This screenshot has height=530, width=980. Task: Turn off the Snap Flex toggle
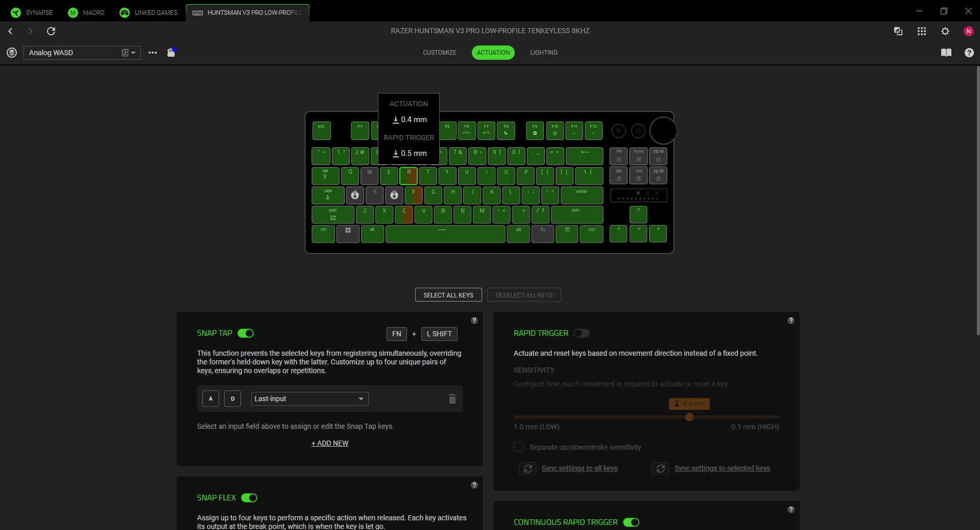[249, 498]
